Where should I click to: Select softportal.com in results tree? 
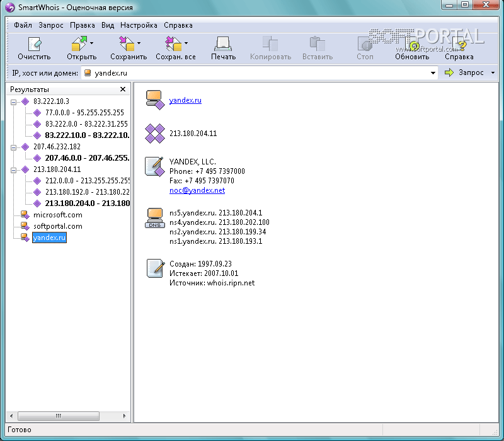coord(58,226)
